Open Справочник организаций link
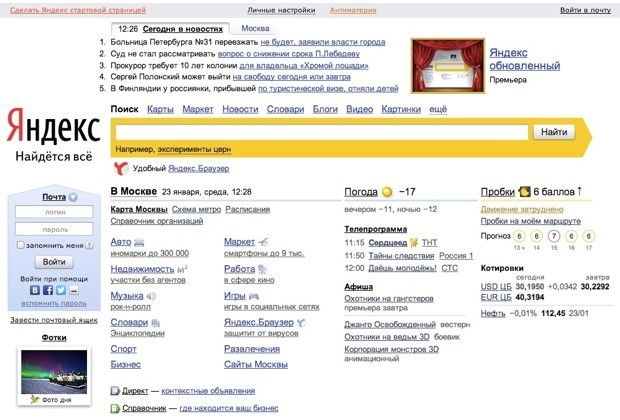The width and height of the screenshot is (620, 420). tap(157, 221)
